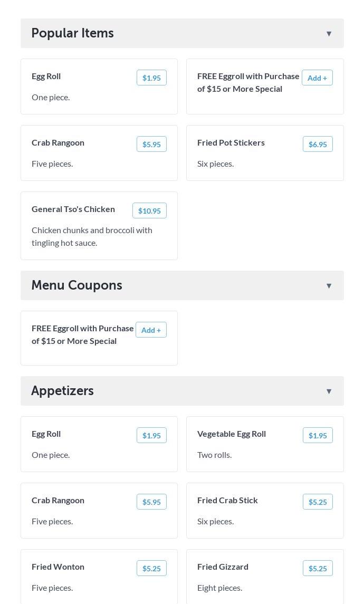This screenshot has height=604, width=364.
Task: Click the Appetizers Egg Roll $1.95 button
Action: click(151, 436)
